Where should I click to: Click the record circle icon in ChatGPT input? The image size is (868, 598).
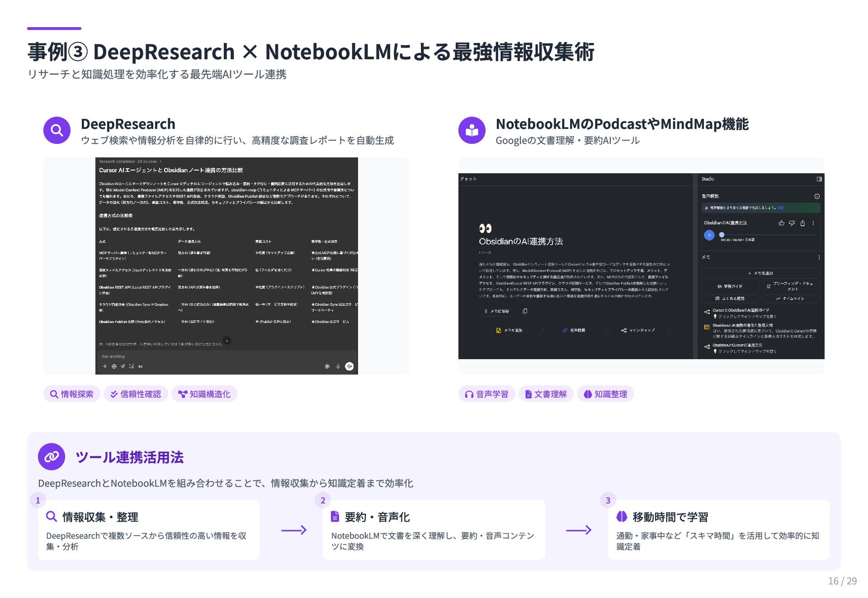point(327,366)
